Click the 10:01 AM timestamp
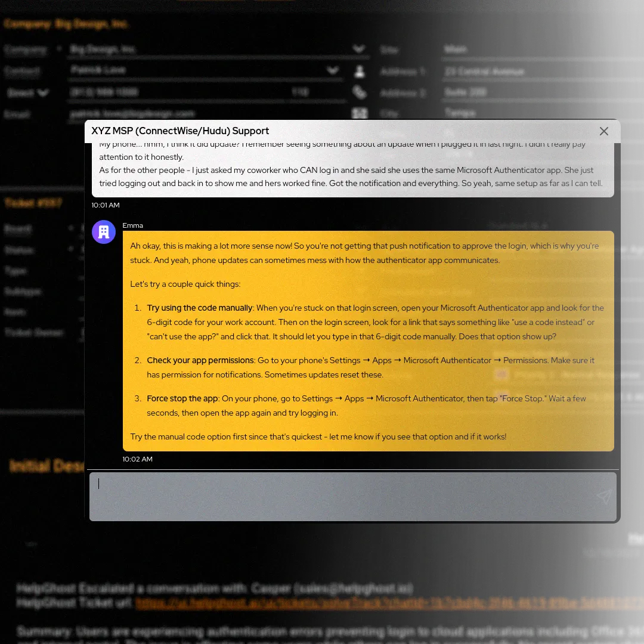Image resolution: width=644 pixels, height=644 pixels. [106, 205]
